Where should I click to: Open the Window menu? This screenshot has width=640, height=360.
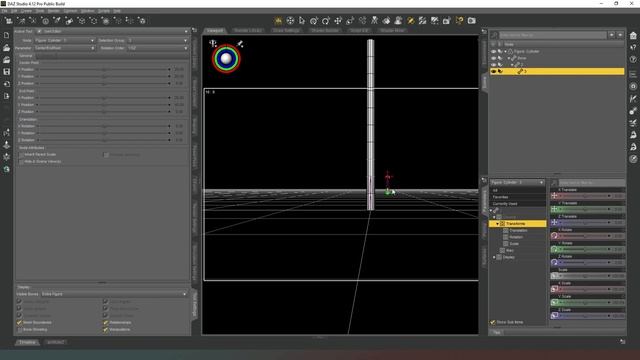pyautogui.click(x=87, y=11)
